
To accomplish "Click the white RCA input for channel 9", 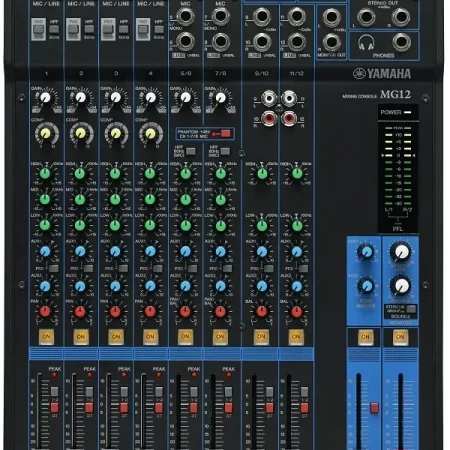I will tap(269, 98).
